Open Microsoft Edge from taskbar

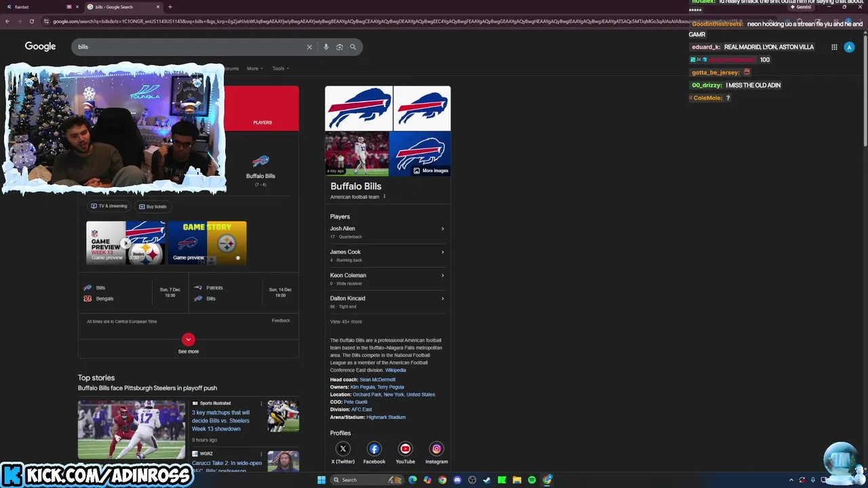[412, 480]
